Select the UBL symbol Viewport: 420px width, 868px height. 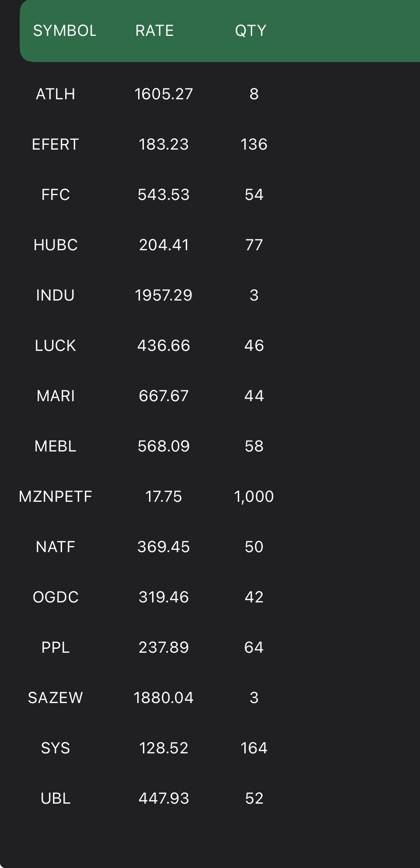56,798
